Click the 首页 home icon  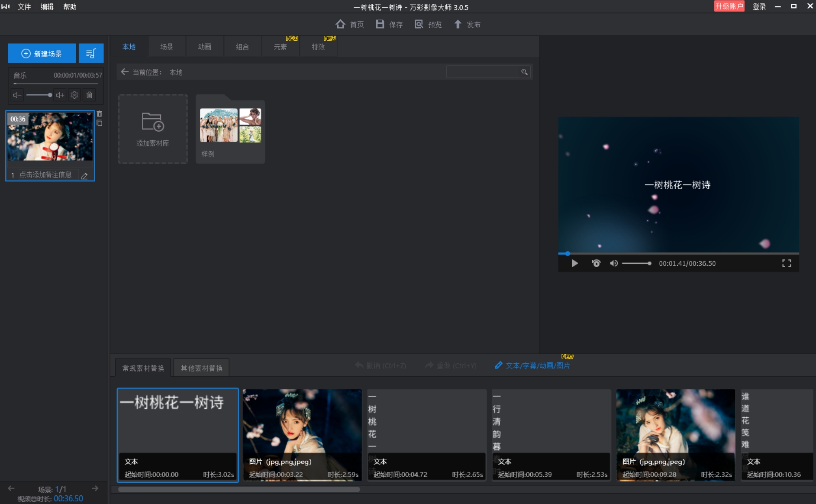point(341,24)
